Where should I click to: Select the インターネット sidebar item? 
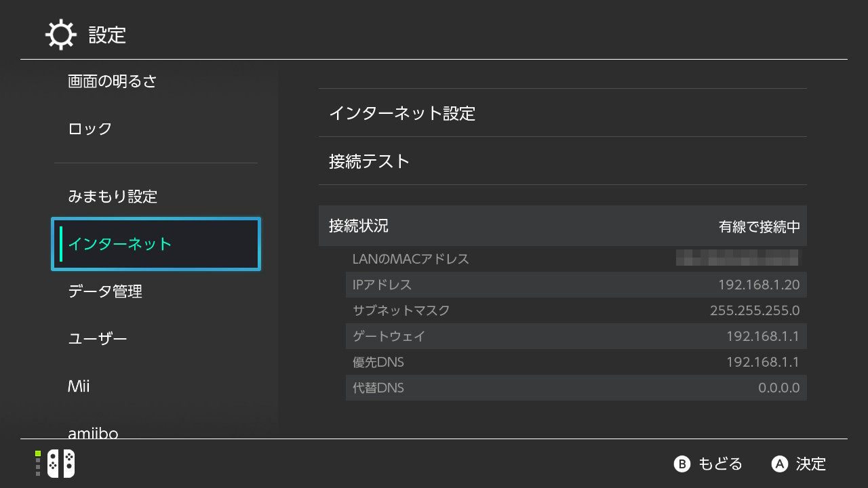click(x=156, y=244)
